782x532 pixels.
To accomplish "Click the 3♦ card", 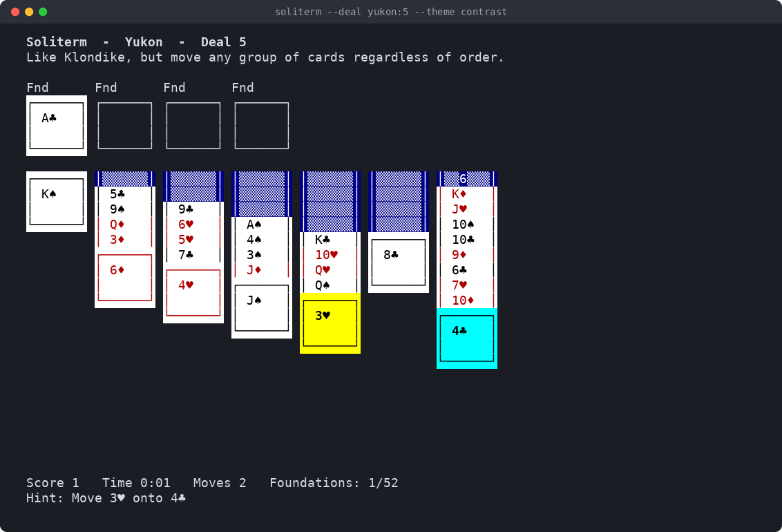I will coord(124,240).
